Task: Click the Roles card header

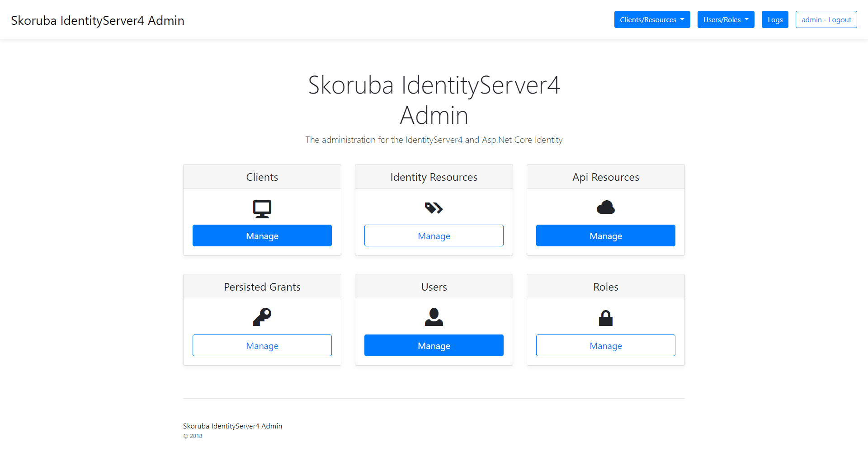Action: click(606, 287)
